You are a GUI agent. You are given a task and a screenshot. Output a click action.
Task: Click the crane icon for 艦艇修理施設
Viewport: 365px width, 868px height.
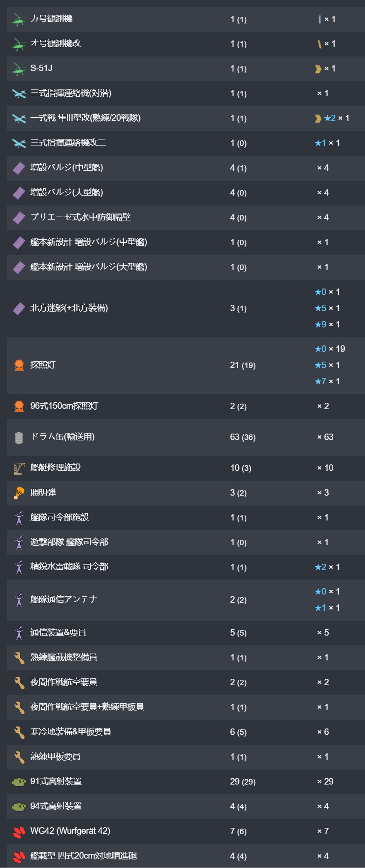tap(19, 468)
